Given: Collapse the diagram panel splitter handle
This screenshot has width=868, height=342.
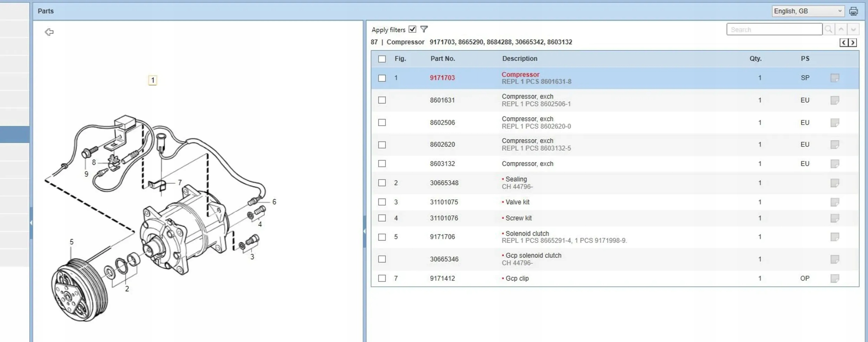Looking at the screenshot, I should tap(364, 231).
